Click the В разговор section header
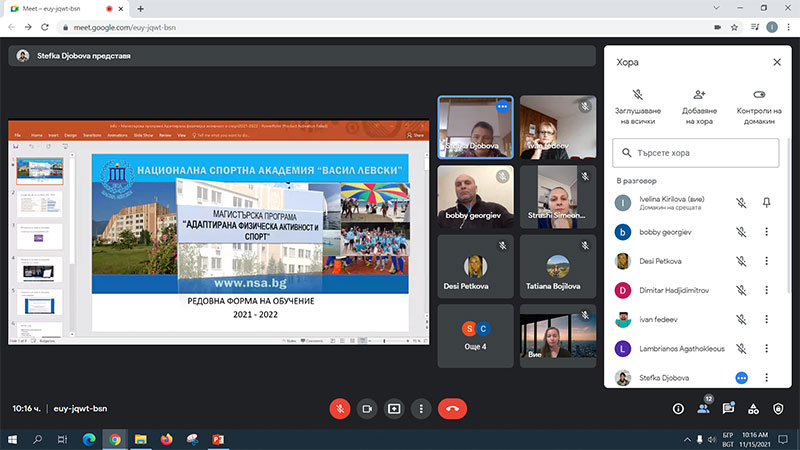Screen dimensions: 800x450 pyautogui.click(x=636, y=181)
